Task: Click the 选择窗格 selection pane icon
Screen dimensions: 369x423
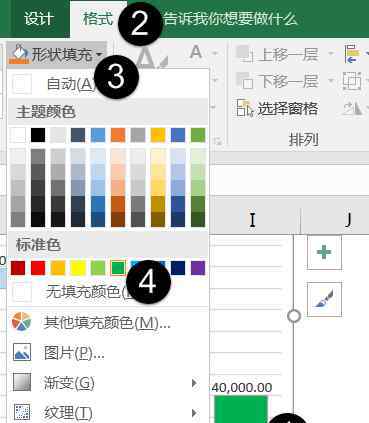Action: [245, 108]
